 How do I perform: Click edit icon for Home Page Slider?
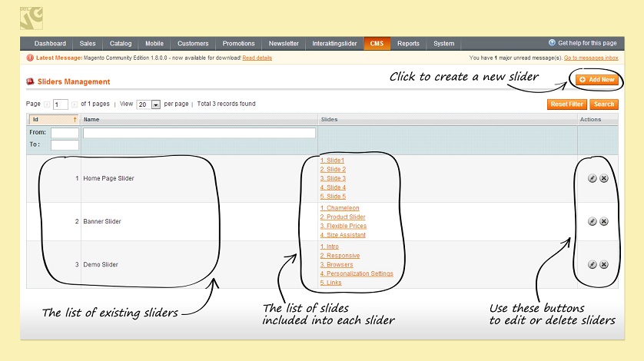[592, 178]
